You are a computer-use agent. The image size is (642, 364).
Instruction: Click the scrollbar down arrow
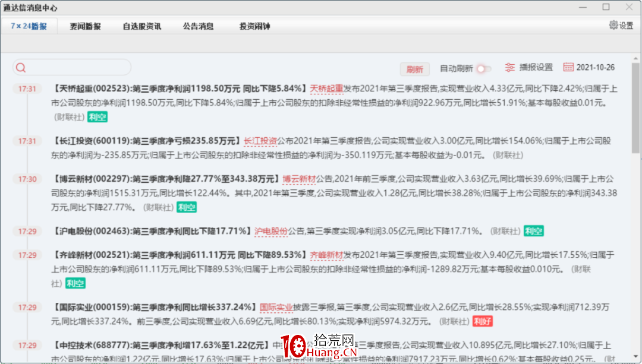pos(635,357)
